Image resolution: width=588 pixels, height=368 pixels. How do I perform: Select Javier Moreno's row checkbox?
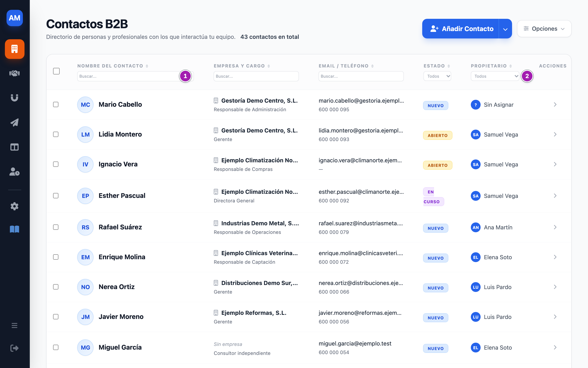click(56, 317)
